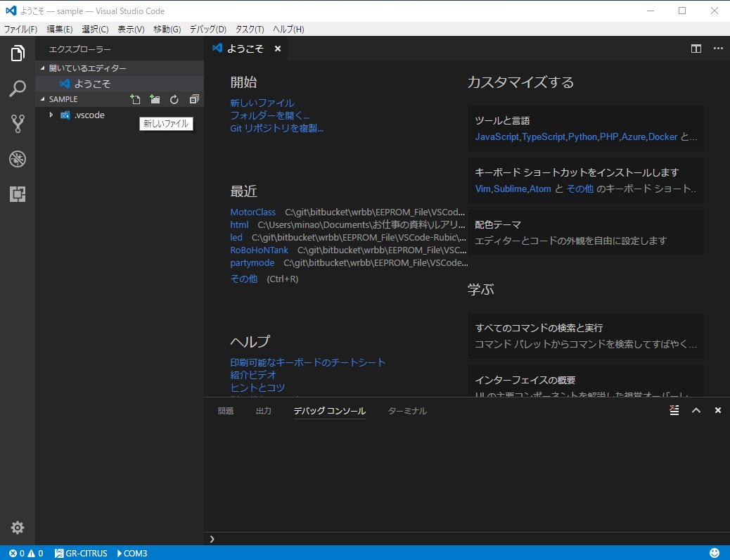Image resolution: width=730 pixels, height=560 pixels.
Task: Install Vim keyboard shortcuts link
Action: pos(482,189)
